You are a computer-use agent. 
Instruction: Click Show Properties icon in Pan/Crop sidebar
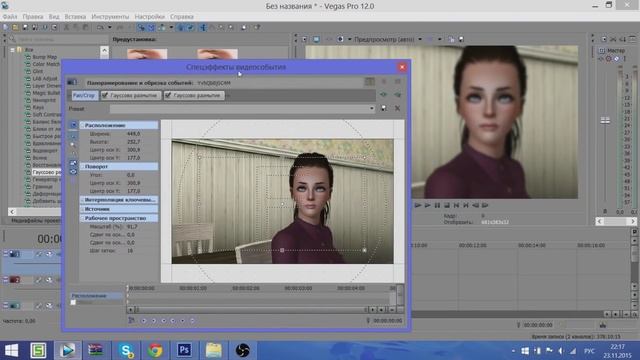click(73, 124)
